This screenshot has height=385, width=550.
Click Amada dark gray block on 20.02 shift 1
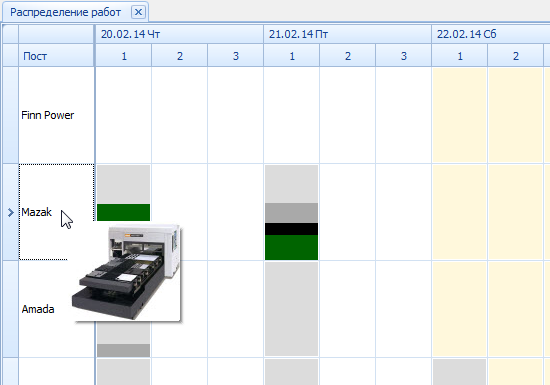point(123,350)
